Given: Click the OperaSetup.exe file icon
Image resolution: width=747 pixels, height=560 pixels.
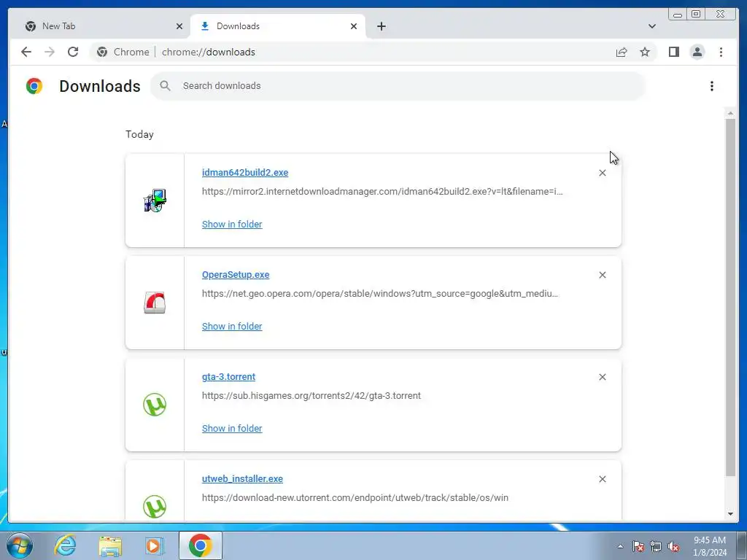Looking at the screenshot, I should click(x=155, y=303).
